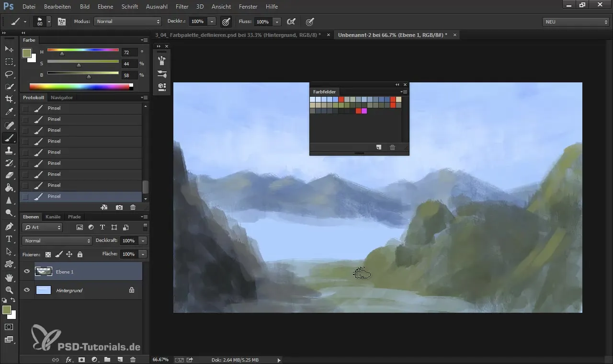
Task: Open the Fläche fill dropdown arrow
Action: (143, 254)
